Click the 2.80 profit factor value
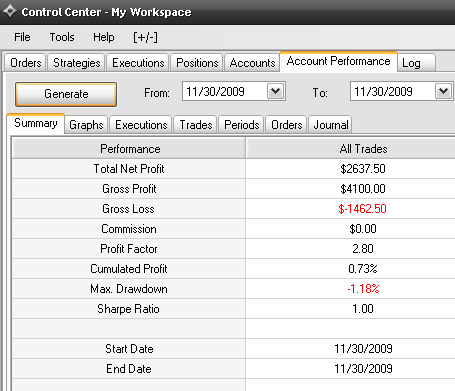 click(x=363, y=249)
